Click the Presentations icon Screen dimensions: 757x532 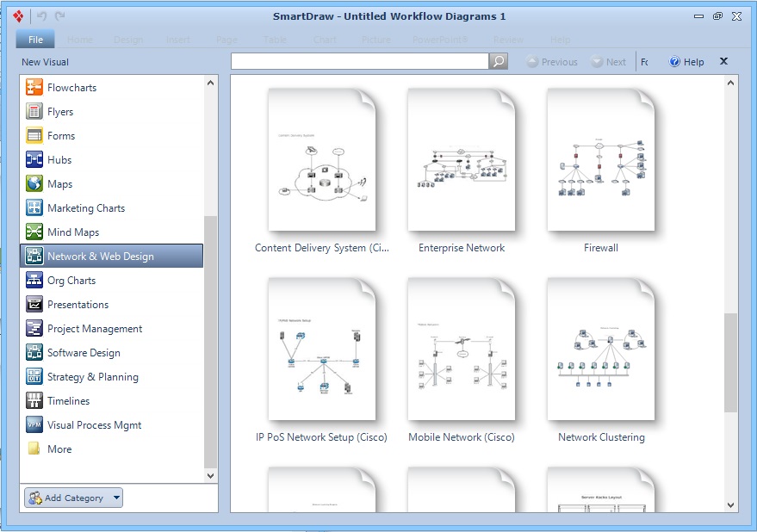(x=34, y=305)
